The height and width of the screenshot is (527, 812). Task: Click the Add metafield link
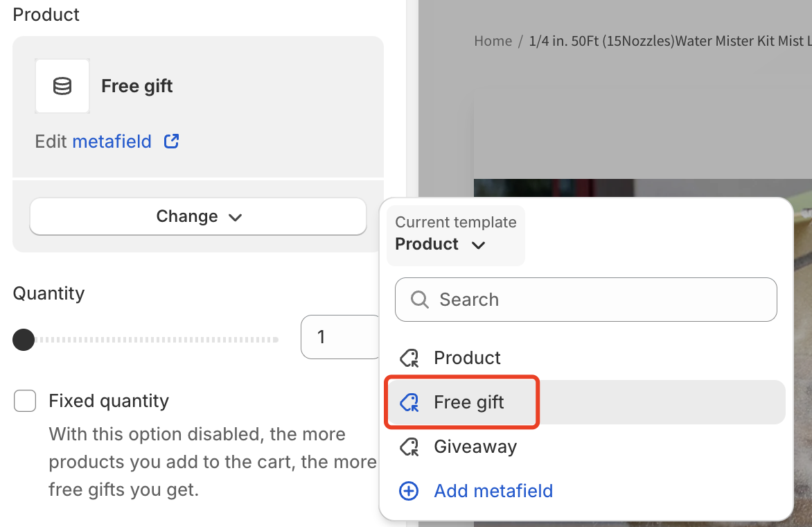[493, 491]
